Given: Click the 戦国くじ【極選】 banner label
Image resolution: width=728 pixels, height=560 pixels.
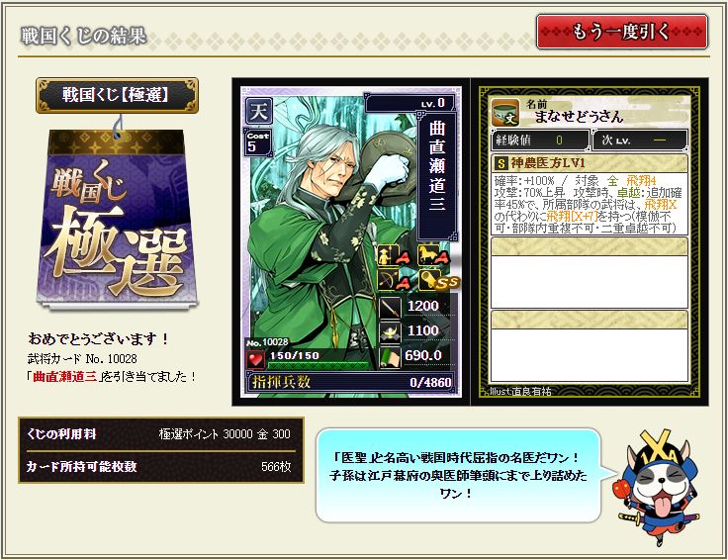Looking at the screenshot, I should click(117, 96).
